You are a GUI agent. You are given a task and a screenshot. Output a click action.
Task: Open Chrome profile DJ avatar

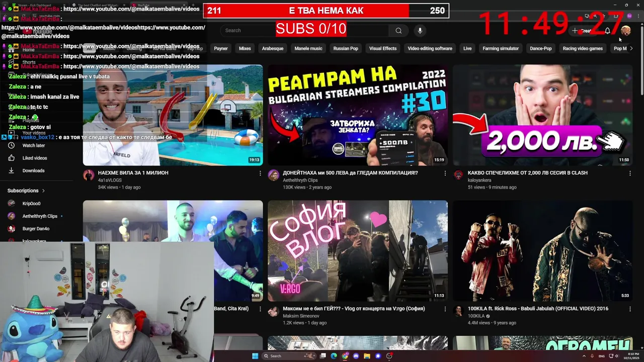point(629,16)
